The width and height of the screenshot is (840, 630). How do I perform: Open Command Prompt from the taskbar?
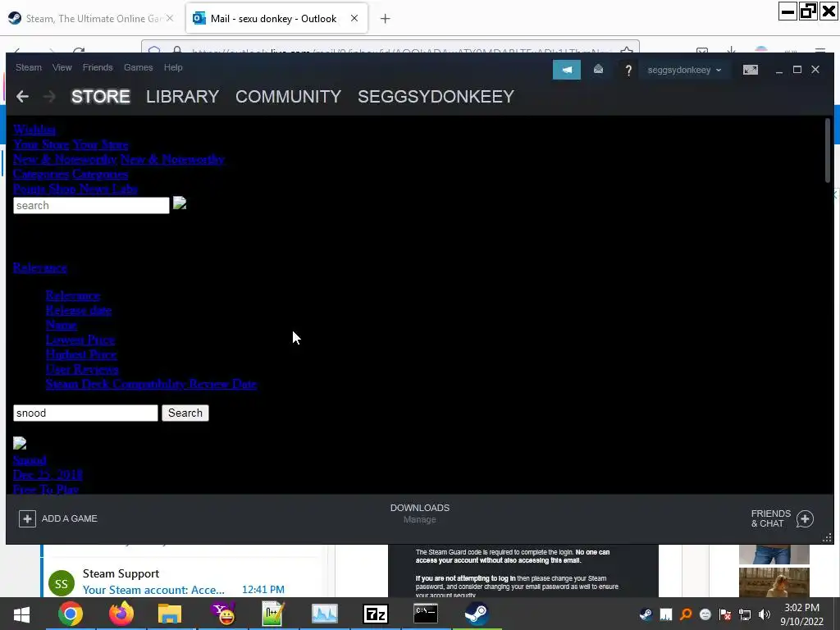[426, 614]
